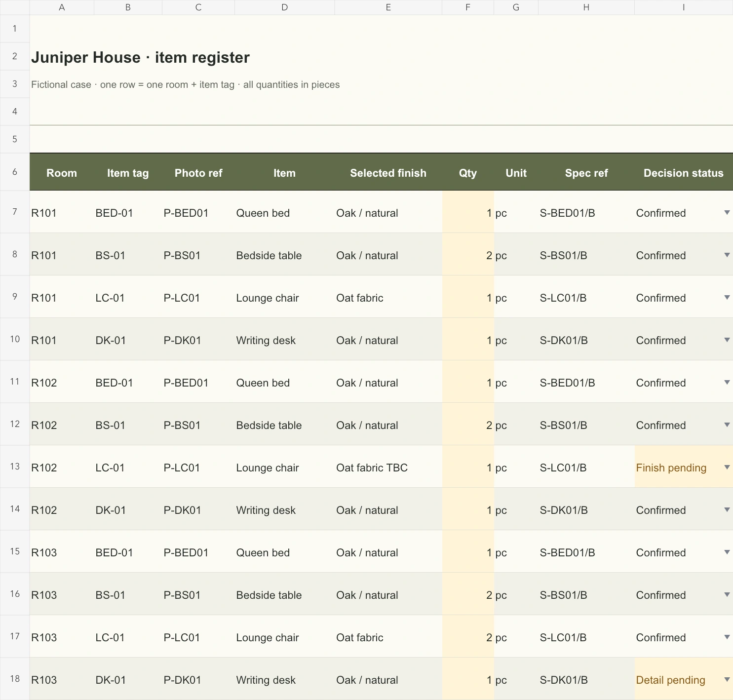Open status dropdown in row 17
The height and width of the screenshot is (700, 733).
coord(727,637)
